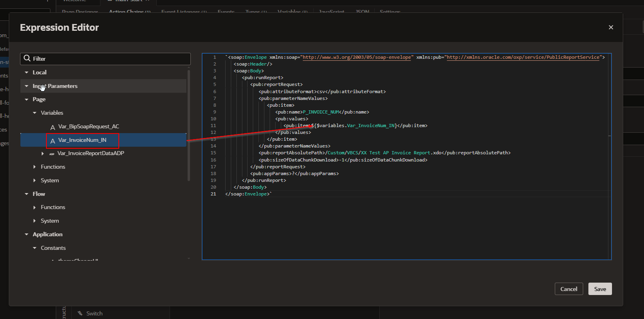Screen dimensions: 644x319
Task: Click sizeOfDataChunkDownload line in editor
Action: click(x=343, y=160)
